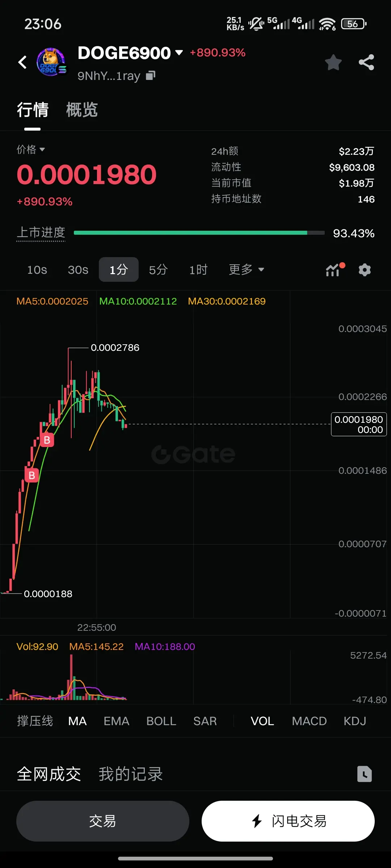Copy the contract address 9NhY...1ray
The image size is (391, 868).
(151, 75)
